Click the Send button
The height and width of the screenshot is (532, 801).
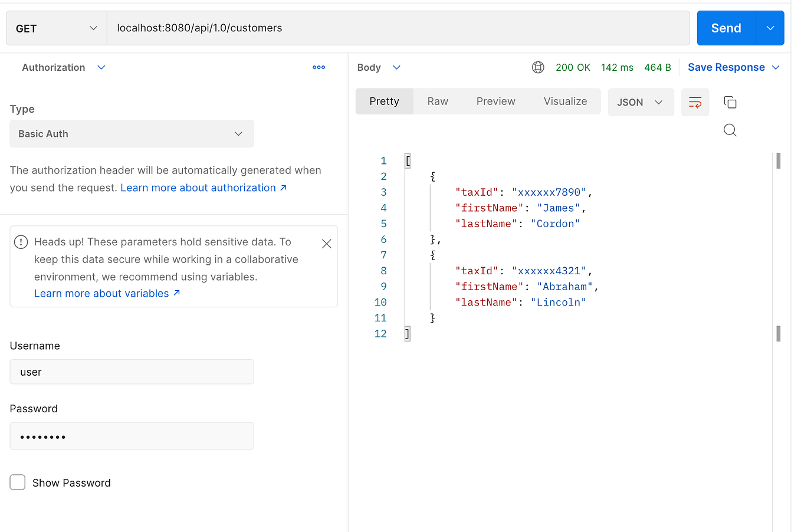pyautogui.click(x=726, y=28)
